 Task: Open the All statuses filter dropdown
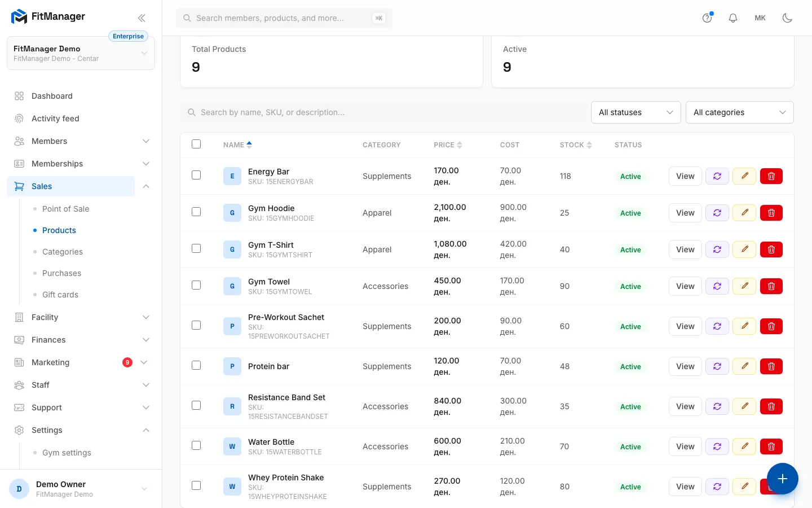636,112
